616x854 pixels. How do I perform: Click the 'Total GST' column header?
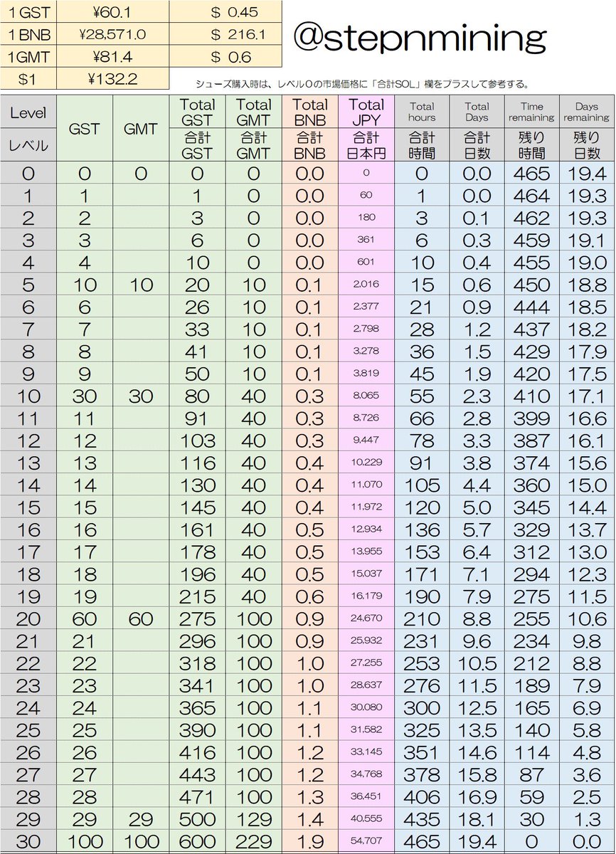tap(197, 112)
